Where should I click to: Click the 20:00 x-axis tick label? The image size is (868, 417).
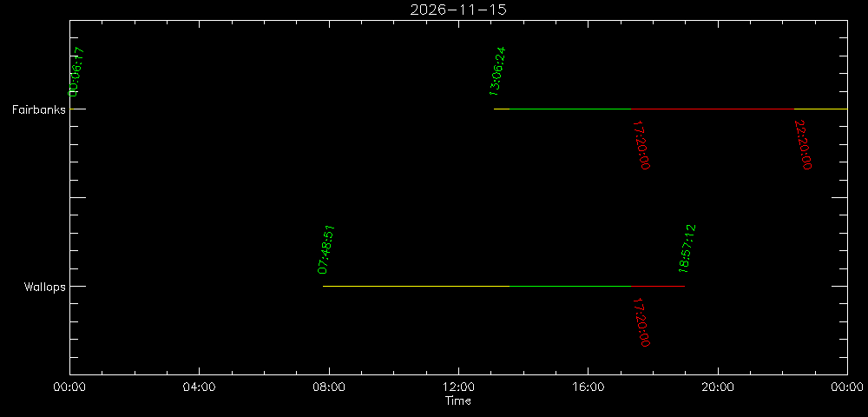[718, 387]
